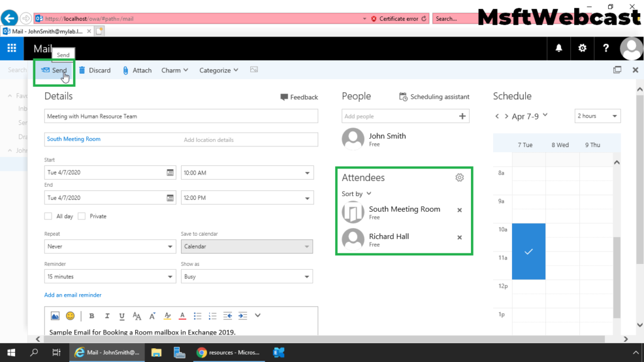Viewport: 644px width, 362px height.
Task: Insert a numbered list
Action: (213, 315)
